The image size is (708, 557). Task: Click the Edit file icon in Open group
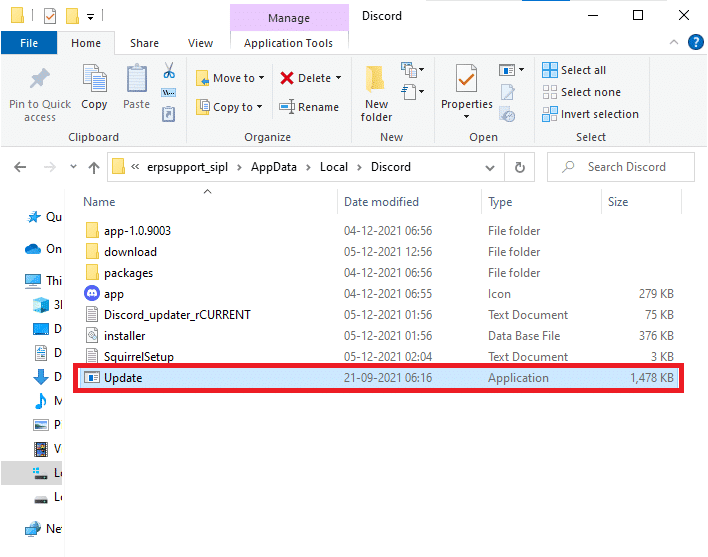point(508,92)
